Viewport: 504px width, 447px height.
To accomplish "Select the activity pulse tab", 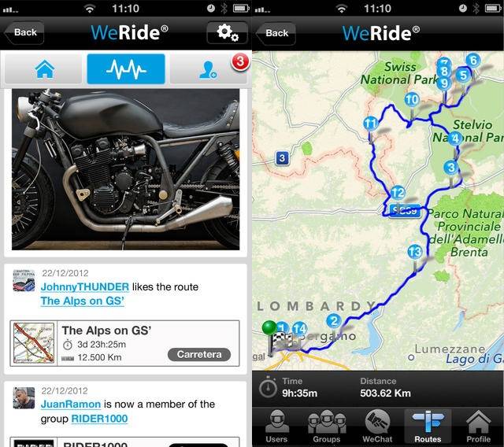I will coord(126,69).
